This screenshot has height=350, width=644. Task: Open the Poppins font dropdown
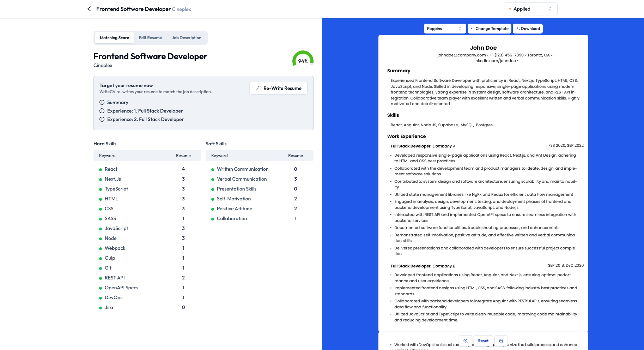pos(444,28)
